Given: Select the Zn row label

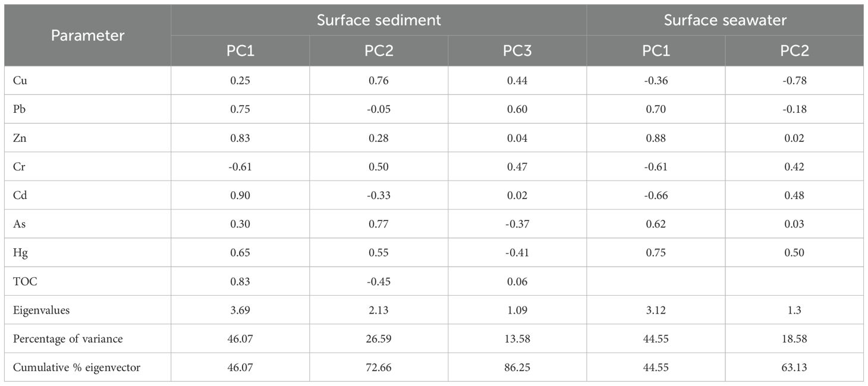Looking at the screenshot, I should pos(20,138).
